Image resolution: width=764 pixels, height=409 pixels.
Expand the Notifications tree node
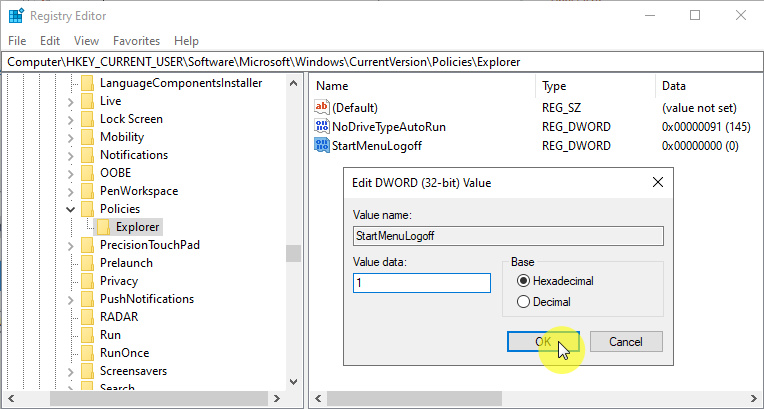[x=71, y=155]
